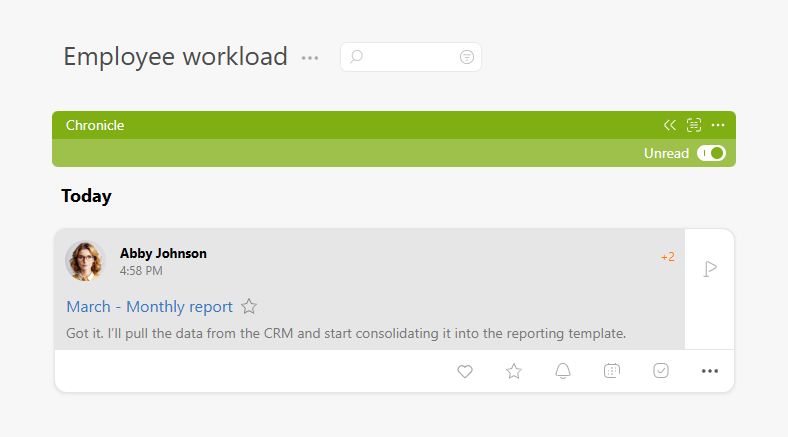Click the focus-frame icon in the Chronicle header
788x437 pixels.
click(x=694, y=125)
